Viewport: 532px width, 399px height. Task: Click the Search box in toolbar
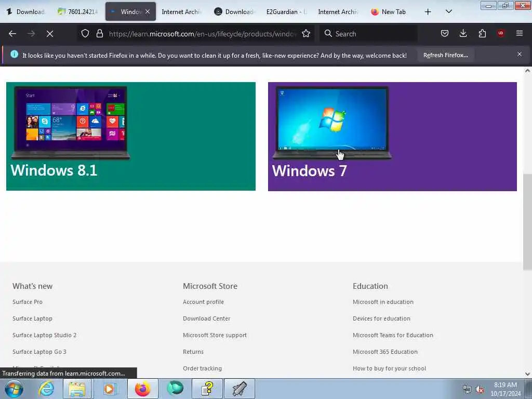[x=368, y=34]
